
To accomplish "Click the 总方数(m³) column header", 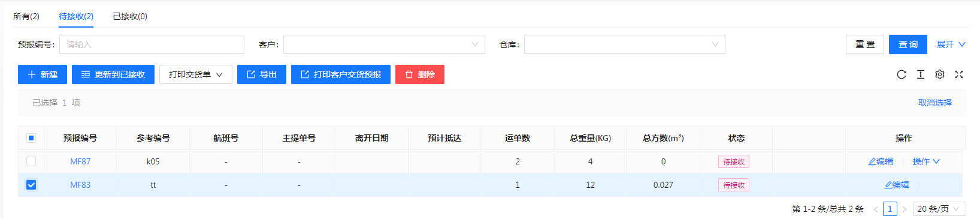I will tap(663, 138).
